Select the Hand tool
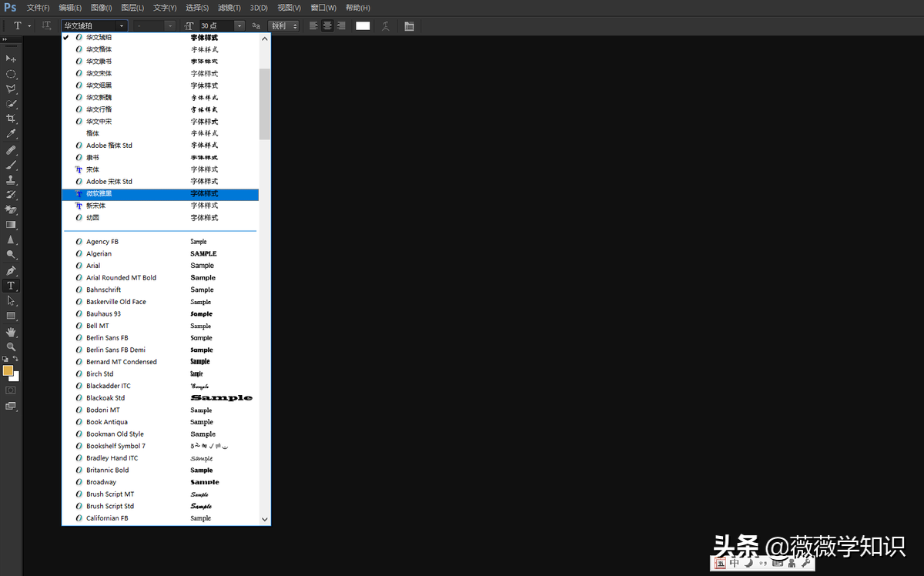This screenshot has height=576, width=924. 11,332
